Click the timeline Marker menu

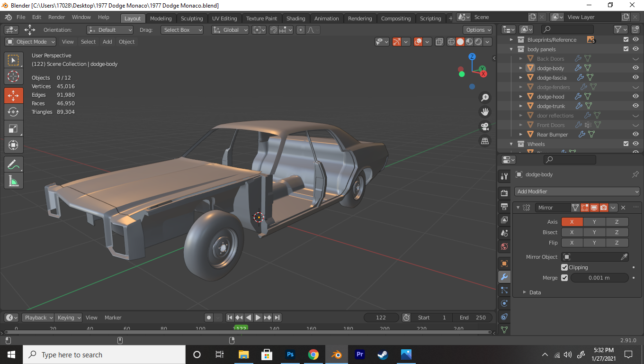click(113, 318)
